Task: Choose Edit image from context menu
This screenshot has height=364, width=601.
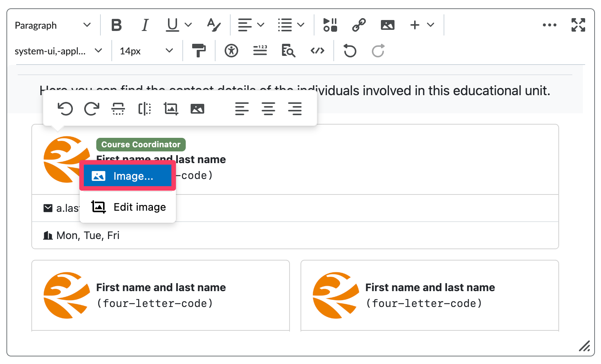Action: click(128, 207)
